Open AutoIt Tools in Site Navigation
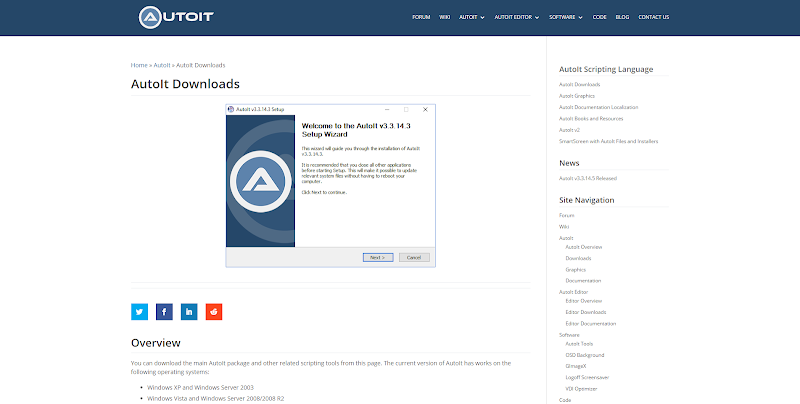The width and height of the screenshot is (800, 404). [x=579, y=344]
